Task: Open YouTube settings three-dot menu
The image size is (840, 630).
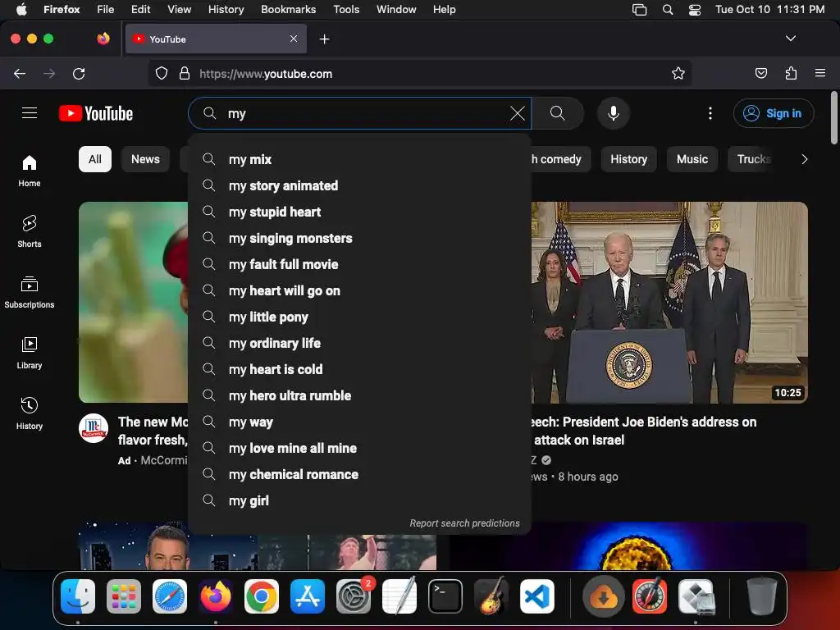Action: coord(710,113)
